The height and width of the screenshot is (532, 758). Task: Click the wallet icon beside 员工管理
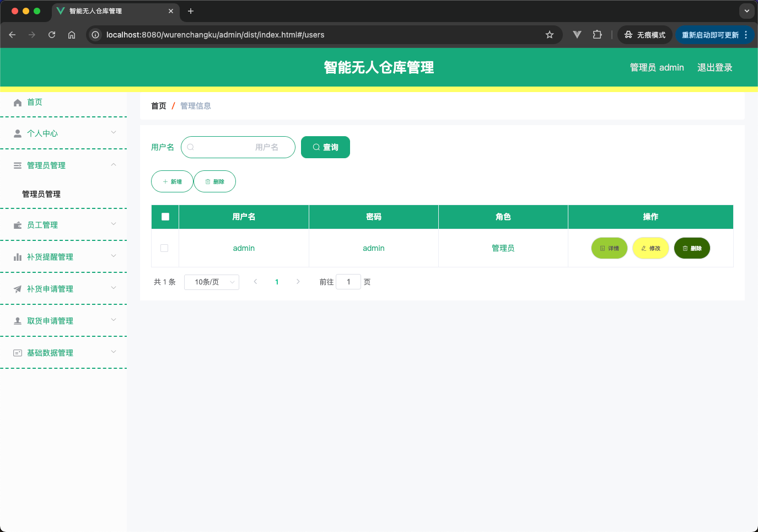click(x=18, y=225)
